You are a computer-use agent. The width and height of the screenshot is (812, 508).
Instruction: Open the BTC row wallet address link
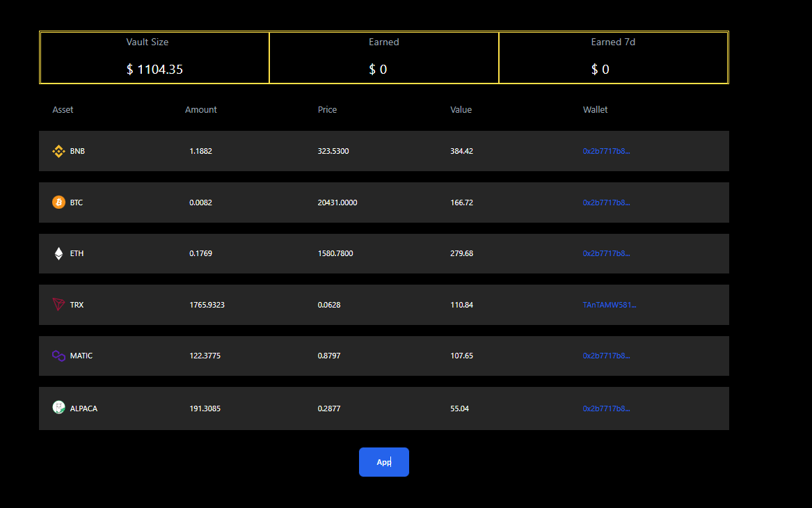[x=606, y=203]
